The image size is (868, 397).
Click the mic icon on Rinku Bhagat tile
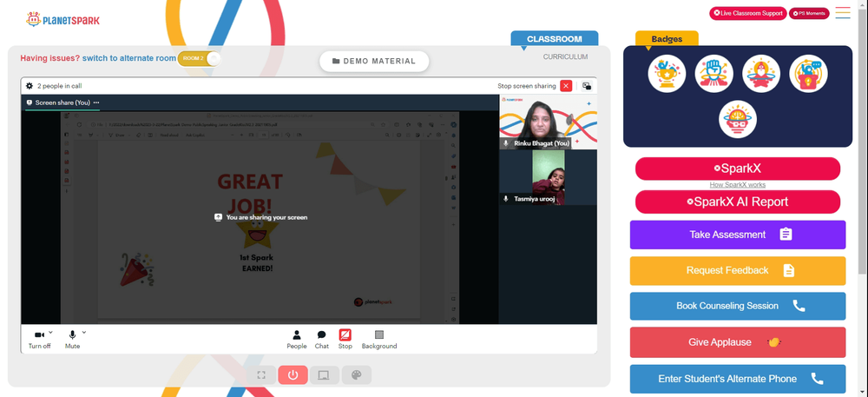pos(505,143)
